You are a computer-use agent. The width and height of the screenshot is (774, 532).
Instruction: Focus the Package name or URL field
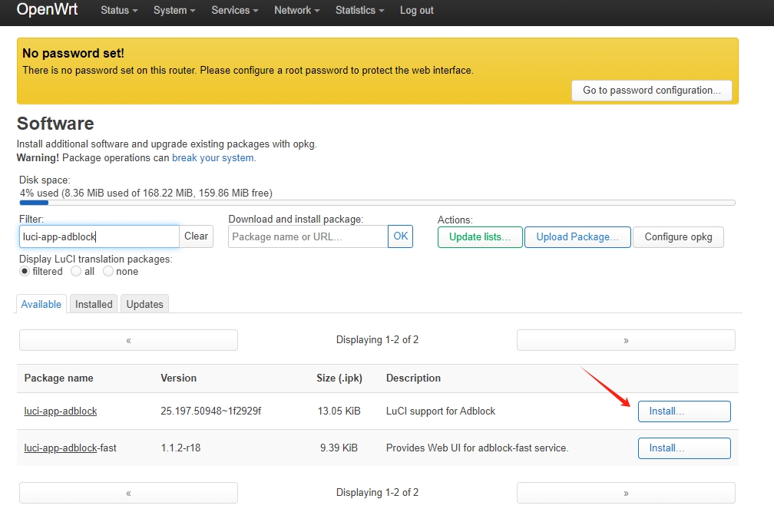click(308, 237)
